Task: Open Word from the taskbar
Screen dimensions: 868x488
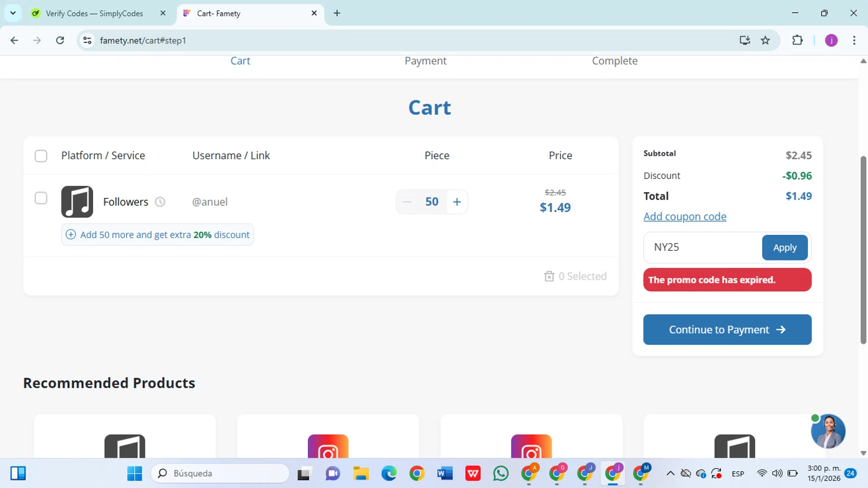Action: (x=445, y=474)
